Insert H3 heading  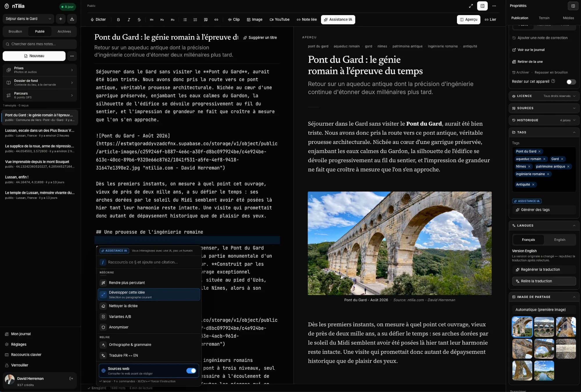click(x=173, y=19)
